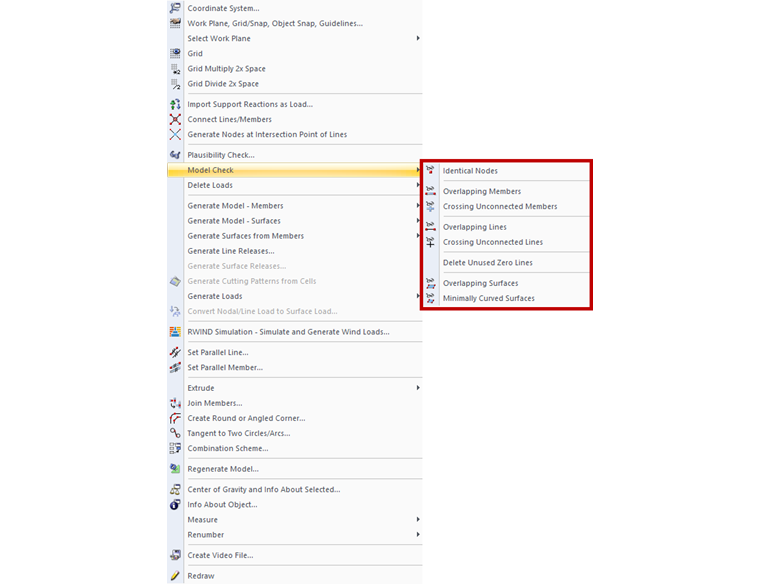Expand Generate Surfaces from Members arrow
This screenshot has height=584, width=760.
(418, 236)
